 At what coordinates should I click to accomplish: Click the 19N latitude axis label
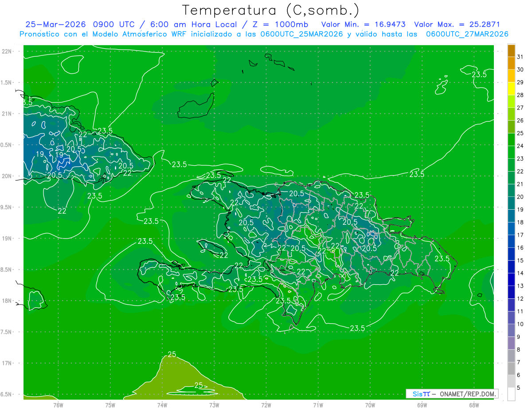8,239
